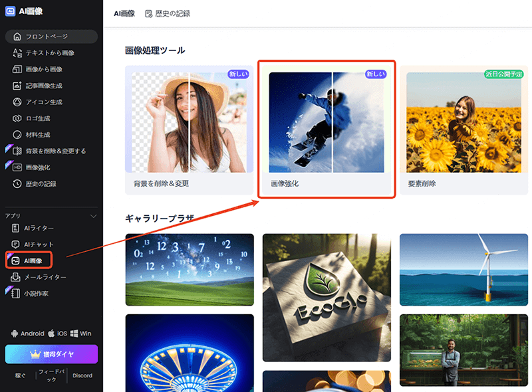Open the 背景を削除&変更 tool card

190,130
